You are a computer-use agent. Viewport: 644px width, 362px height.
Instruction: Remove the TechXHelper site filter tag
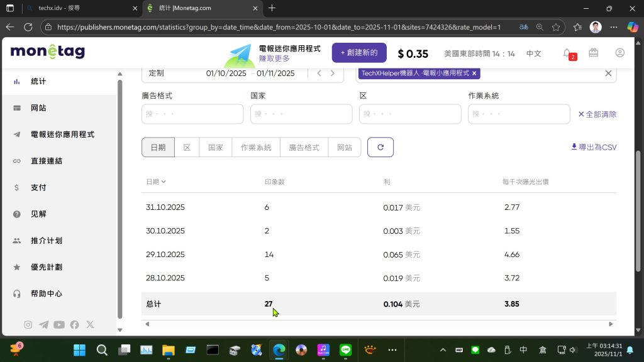(474, 74)
